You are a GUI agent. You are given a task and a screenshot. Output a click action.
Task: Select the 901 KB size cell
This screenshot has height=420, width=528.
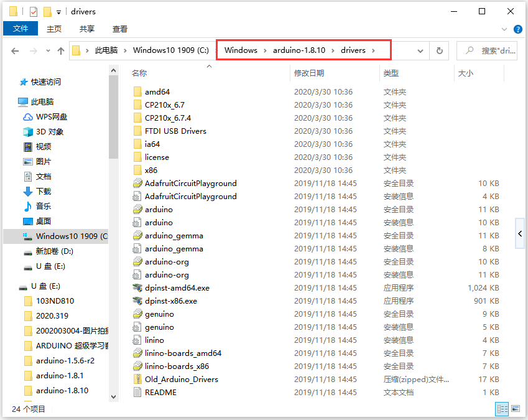coord(486,301)
